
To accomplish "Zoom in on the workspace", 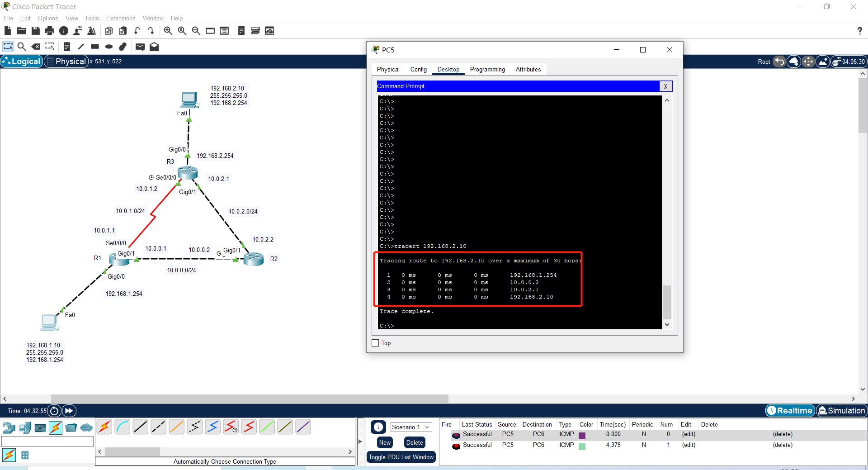I will (x=168, y=31).
